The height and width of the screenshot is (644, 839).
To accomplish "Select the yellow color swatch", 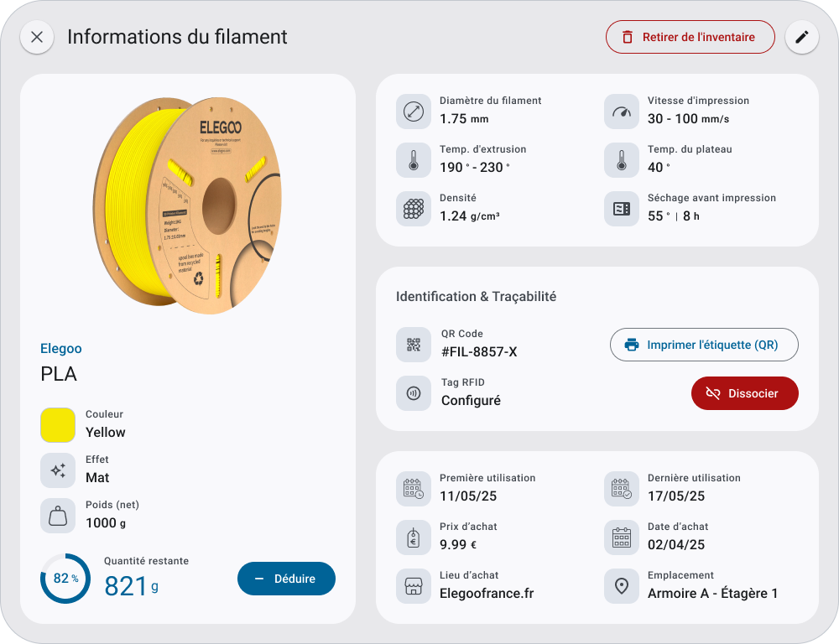I will coord(58,424).
